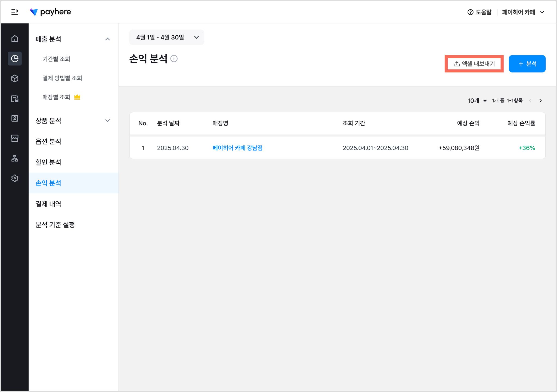Click the payhere logo
Viewport: 557px width, 392px height.
point(50,12)
